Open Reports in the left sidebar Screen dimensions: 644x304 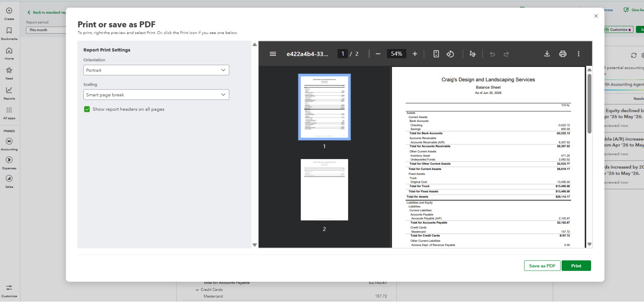[9, 93]
